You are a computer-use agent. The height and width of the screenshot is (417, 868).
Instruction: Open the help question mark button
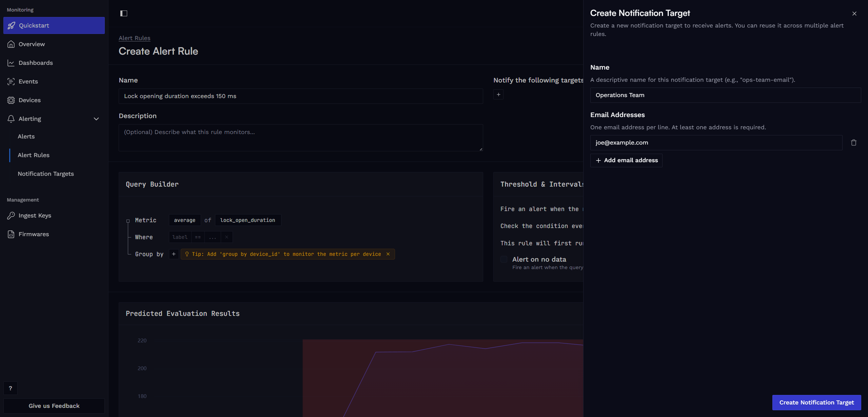pos(11,388)
